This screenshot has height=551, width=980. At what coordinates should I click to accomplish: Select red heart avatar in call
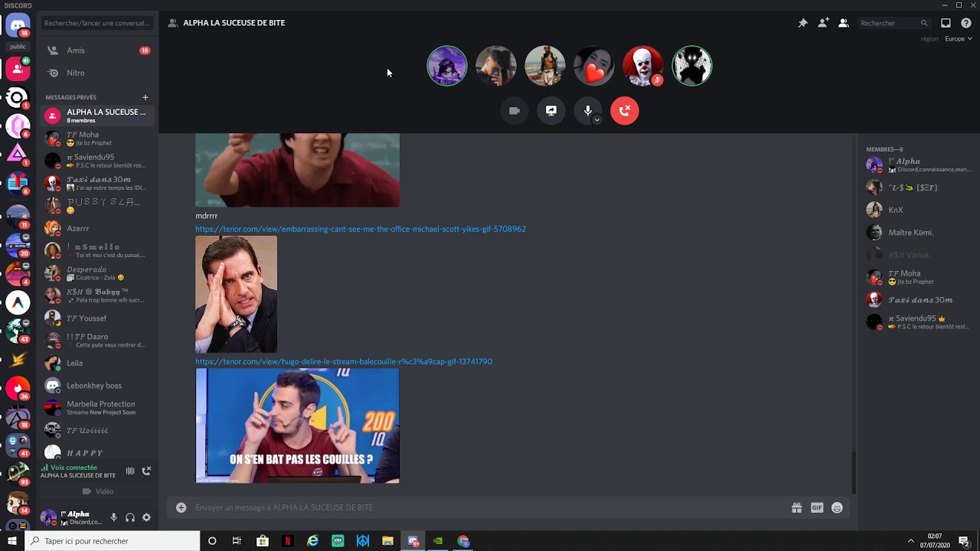click(594, 67)
